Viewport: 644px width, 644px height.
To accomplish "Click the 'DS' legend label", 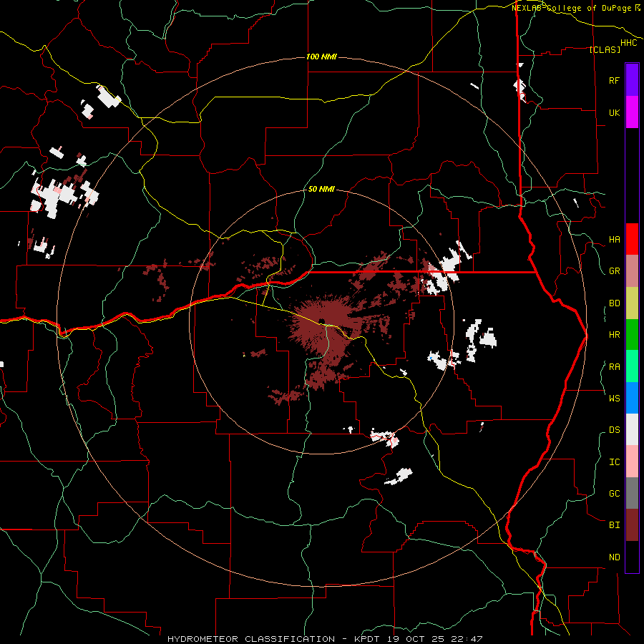I will (614, 430).
